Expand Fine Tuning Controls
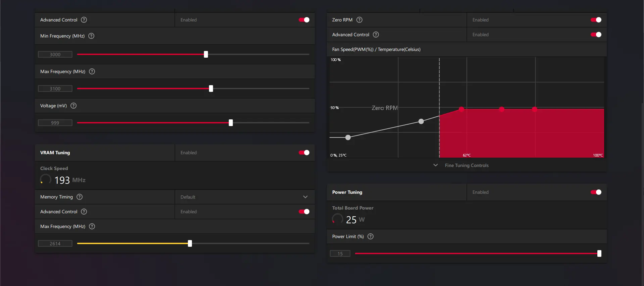This screenshot has height=286, width=644. pos(461,165)
